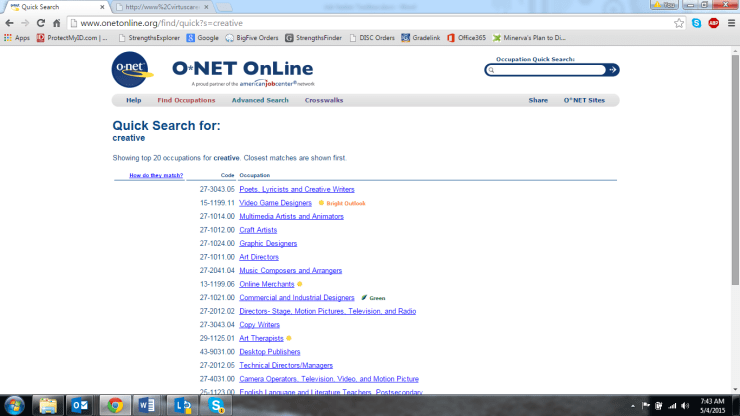Open Technical Directors/Managers link
This screenshot has width=740, height=416.
[286, 365]
